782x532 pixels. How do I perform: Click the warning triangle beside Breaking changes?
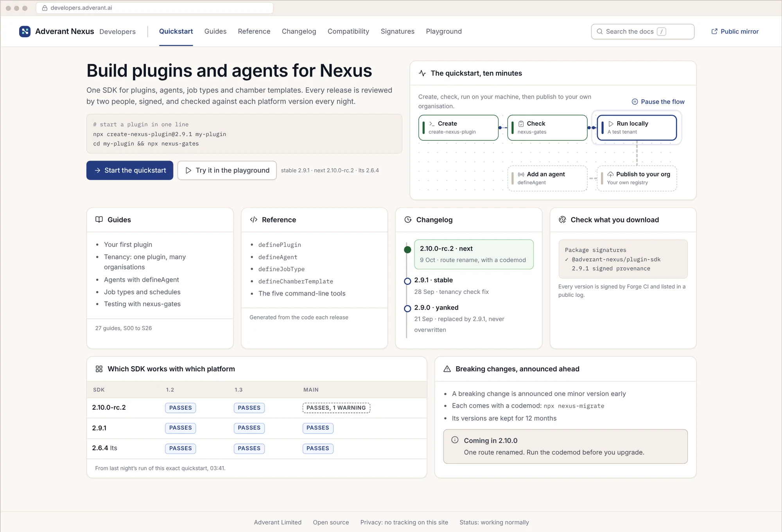(447, 369)
